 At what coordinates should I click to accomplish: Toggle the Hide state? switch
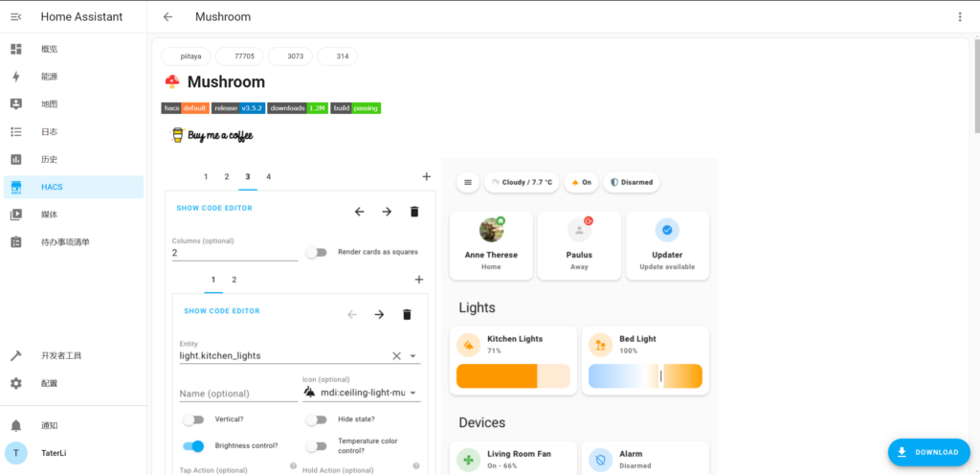point(316,420)
